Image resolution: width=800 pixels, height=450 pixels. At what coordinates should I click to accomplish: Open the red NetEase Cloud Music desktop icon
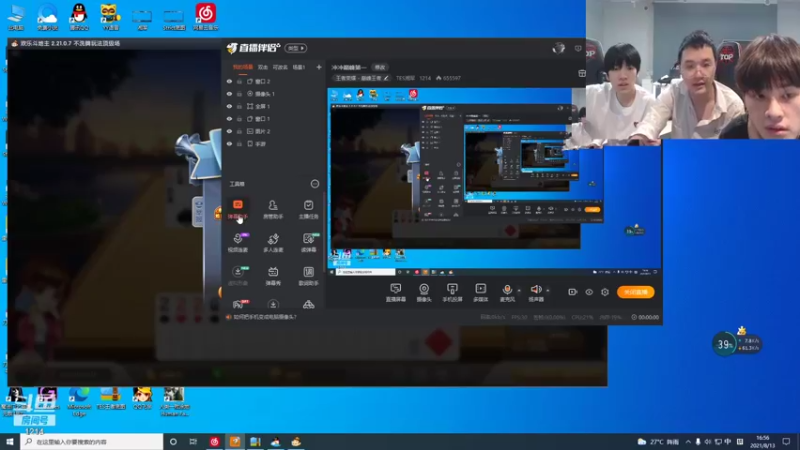[205, 16]
